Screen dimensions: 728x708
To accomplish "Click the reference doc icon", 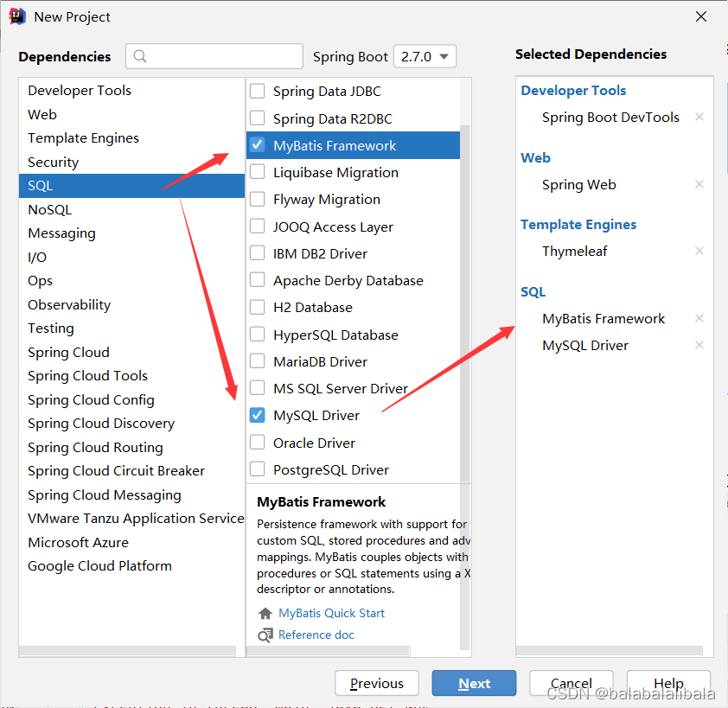I will tap(265, 635).
